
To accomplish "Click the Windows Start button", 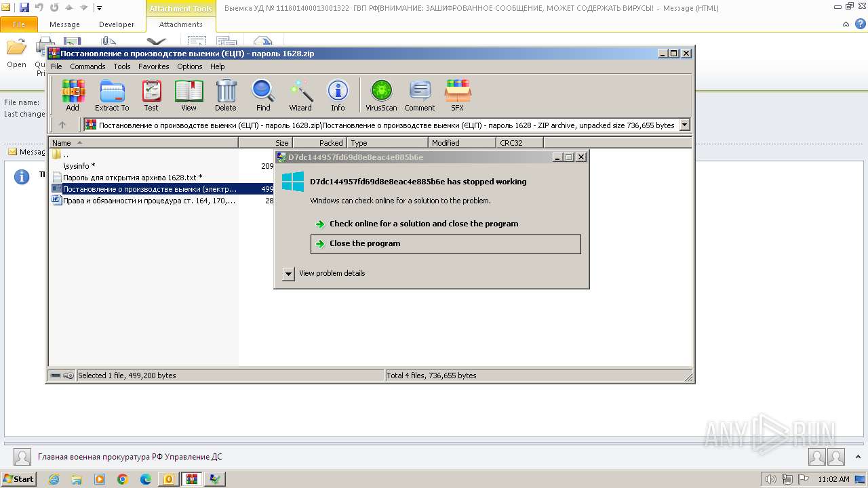I will 18,479.
